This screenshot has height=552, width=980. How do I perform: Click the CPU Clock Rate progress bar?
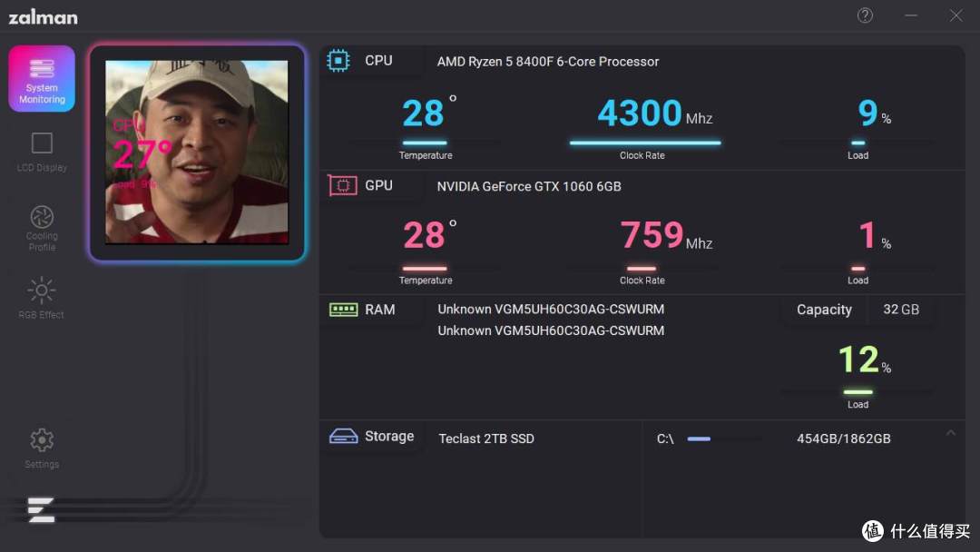pyautogui.click(x=645, y=143)
